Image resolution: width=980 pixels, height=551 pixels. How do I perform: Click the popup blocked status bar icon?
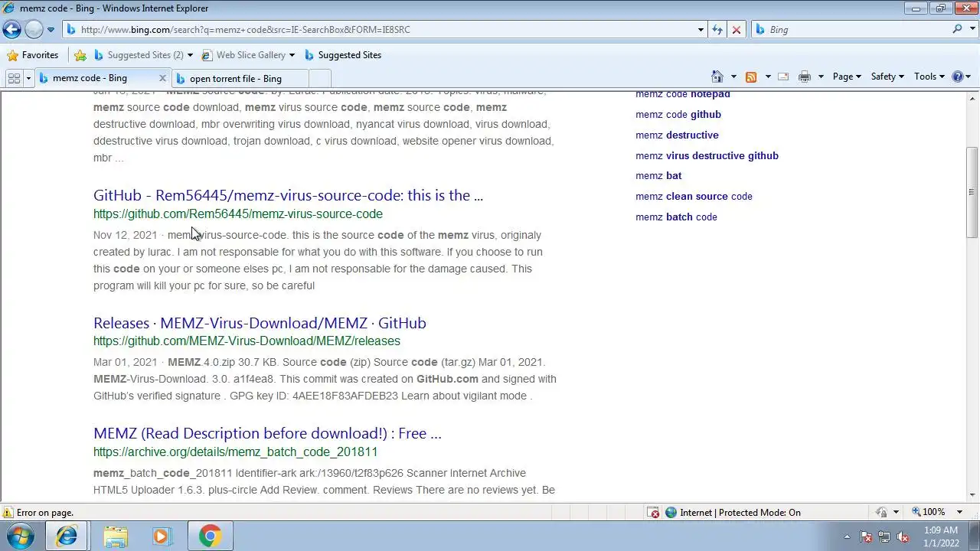click(x=653, y=513)
